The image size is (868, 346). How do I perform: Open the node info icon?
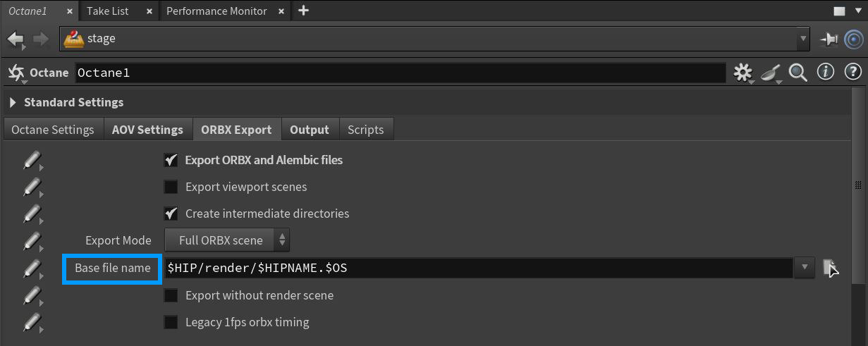coord(825,73)
